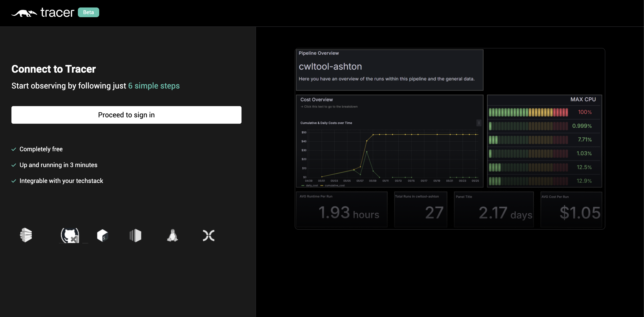Click the Tracer anteater logo
Screen dimensions: 644x317
[24, 13]
